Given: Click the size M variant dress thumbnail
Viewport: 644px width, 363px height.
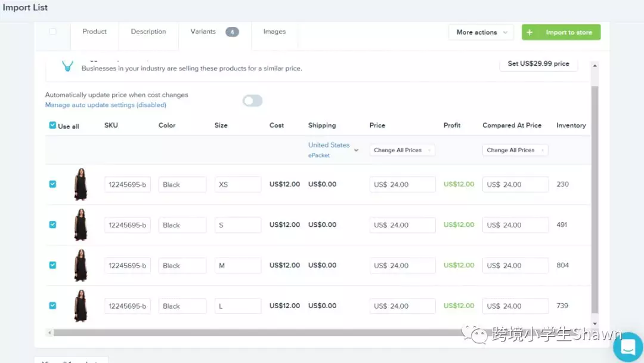Looking at the screenshot, I should point(80,265).
